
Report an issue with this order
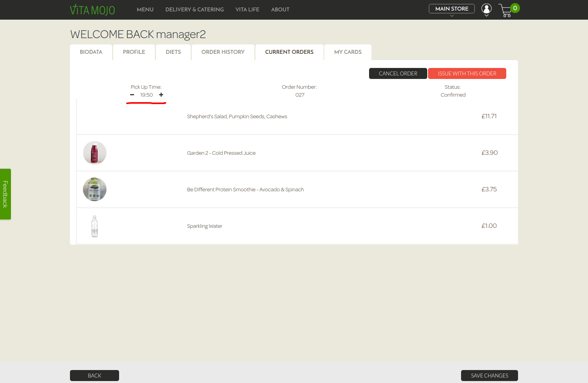[467, 73]
